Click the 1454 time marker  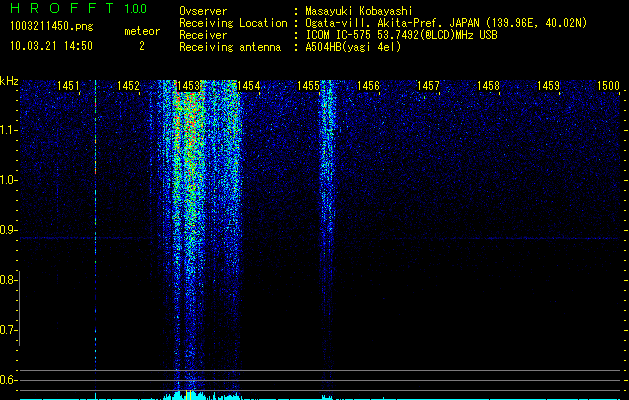coord(248,85)
